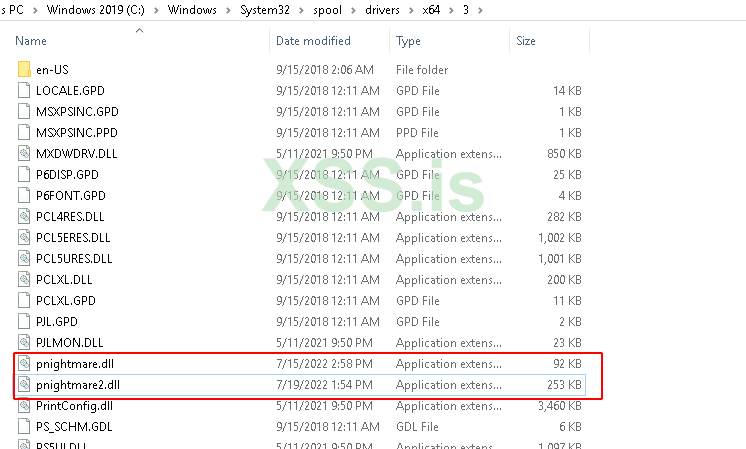Viewport: 746px width, 449px height.
Task: Expand chevron after spool breadcrumb
Action: 353,10
